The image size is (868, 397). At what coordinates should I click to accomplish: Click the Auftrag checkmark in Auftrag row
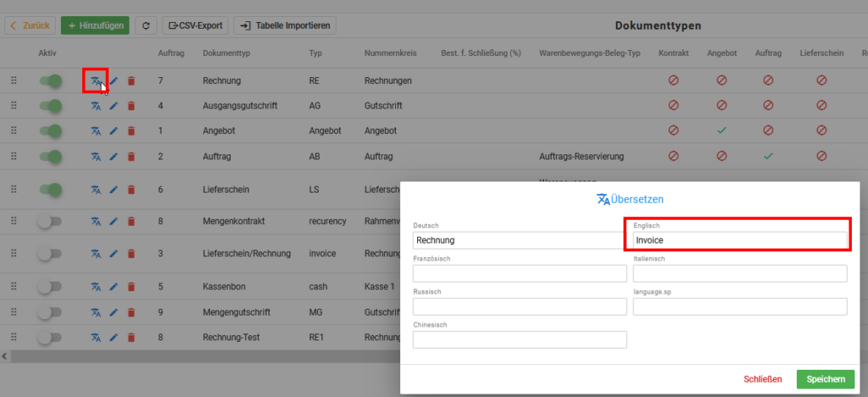point(768,157)
